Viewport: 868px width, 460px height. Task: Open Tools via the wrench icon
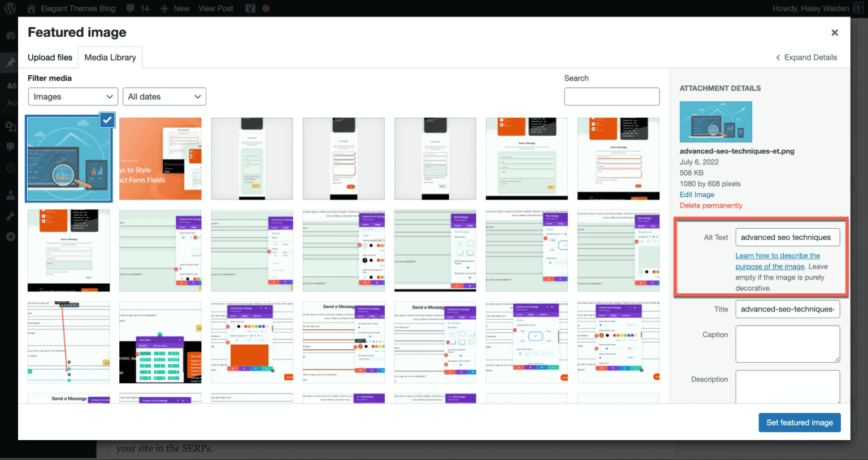(x=10, y=215)
